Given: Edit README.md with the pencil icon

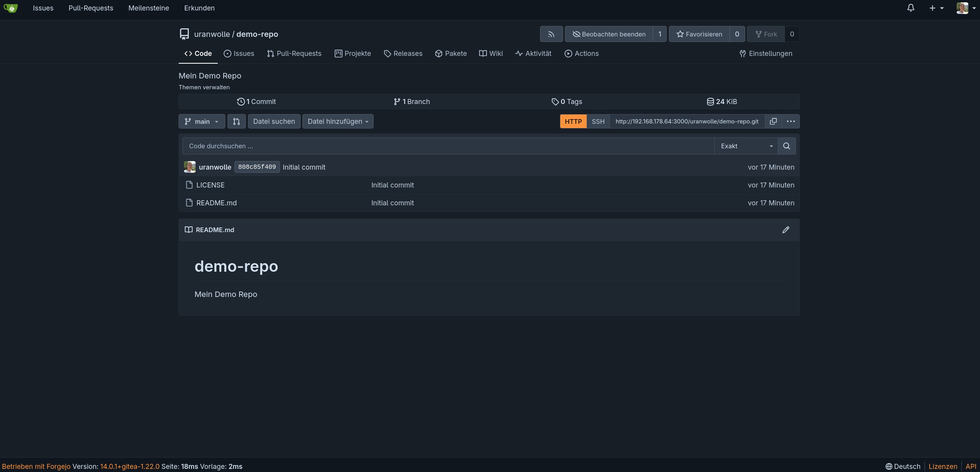Looking at the screenshot, I should pos(785,230).
